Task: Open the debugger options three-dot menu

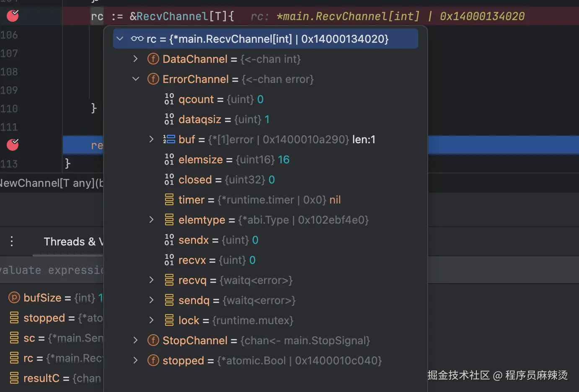Action: point(12,241)
